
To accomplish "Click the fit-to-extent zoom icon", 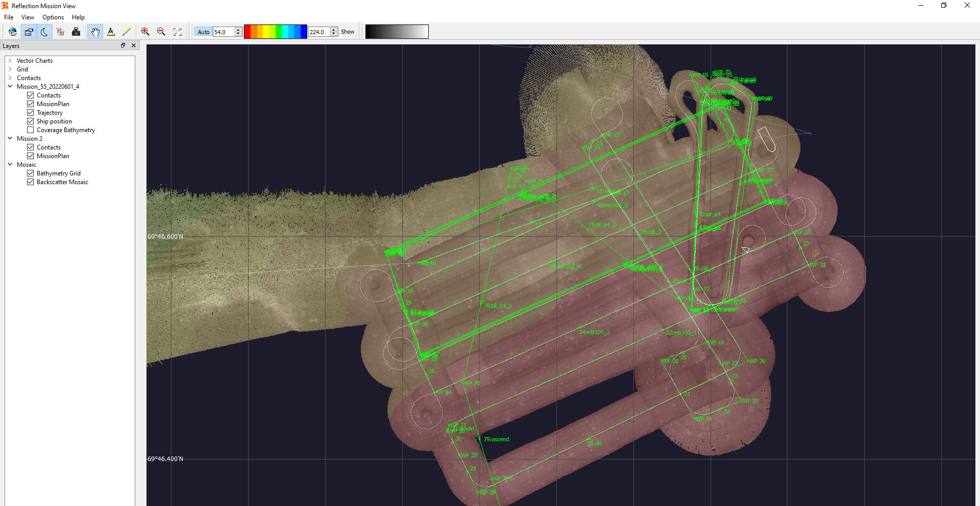I will [177, 32].
